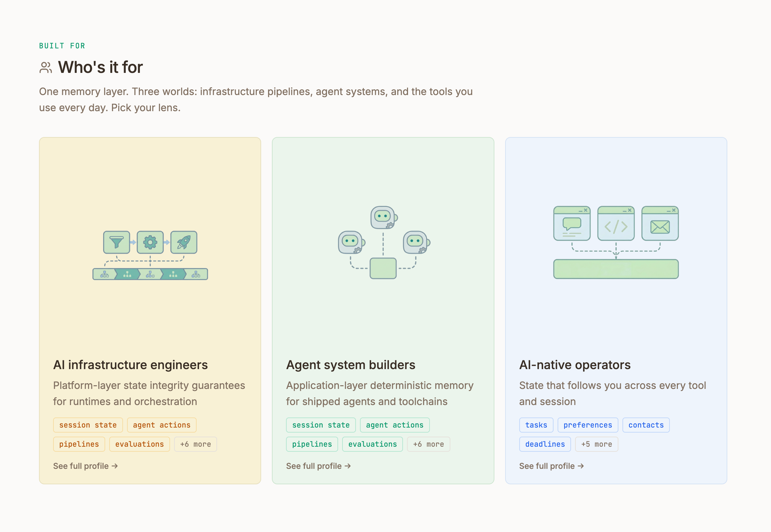
Task: Click the funnel icon in the infrastructure pipeline illustration
Action: 117,242
